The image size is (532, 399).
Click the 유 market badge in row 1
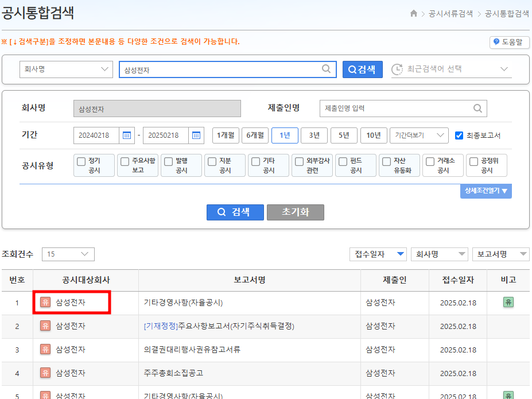pyautogui.click(x=45, y=302)
